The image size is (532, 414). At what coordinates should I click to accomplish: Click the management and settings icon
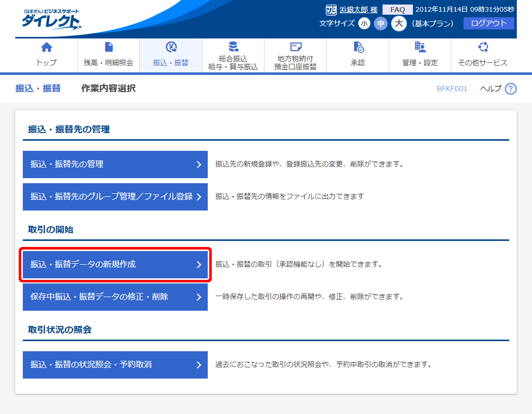[x=420, y=48]
